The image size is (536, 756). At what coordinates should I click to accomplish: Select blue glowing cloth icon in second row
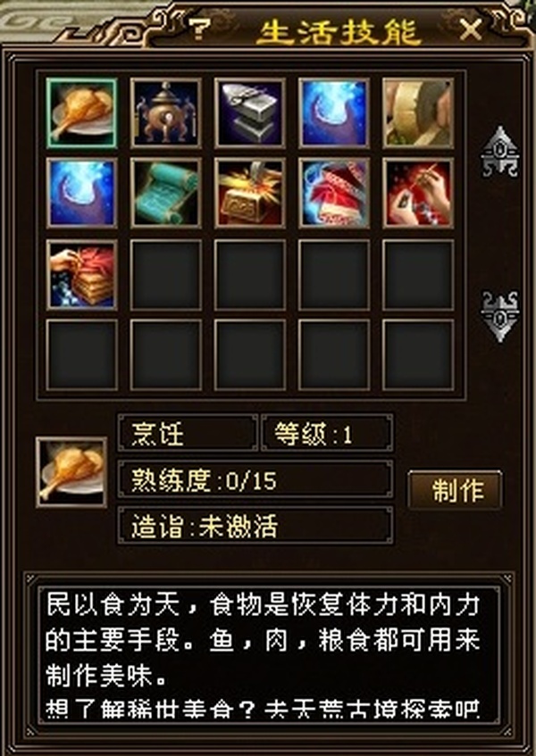pyautogui.click(x=81, y=193)
